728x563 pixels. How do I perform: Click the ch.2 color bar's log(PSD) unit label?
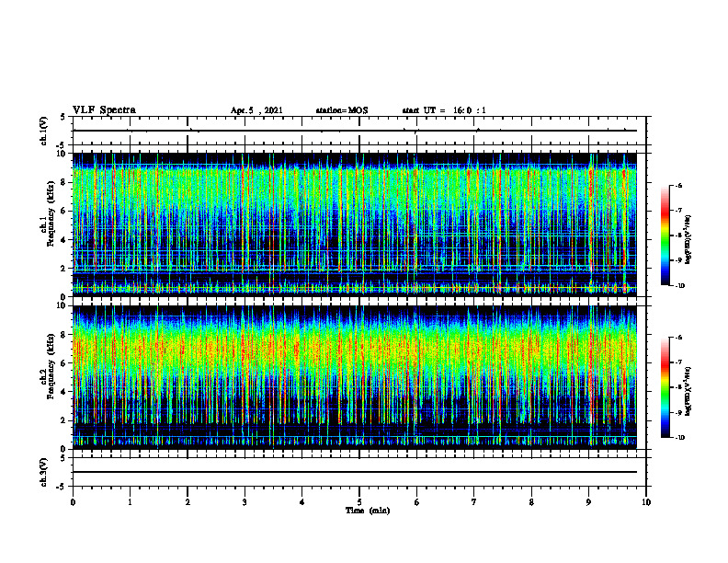click(x=688, y=391)
